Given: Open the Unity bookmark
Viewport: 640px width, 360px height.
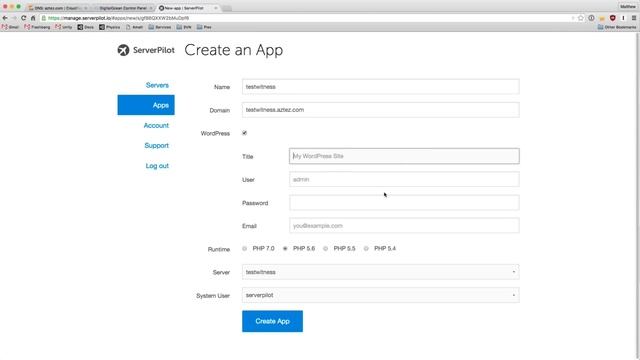Looking at the screenshot, I should (64, 27).
